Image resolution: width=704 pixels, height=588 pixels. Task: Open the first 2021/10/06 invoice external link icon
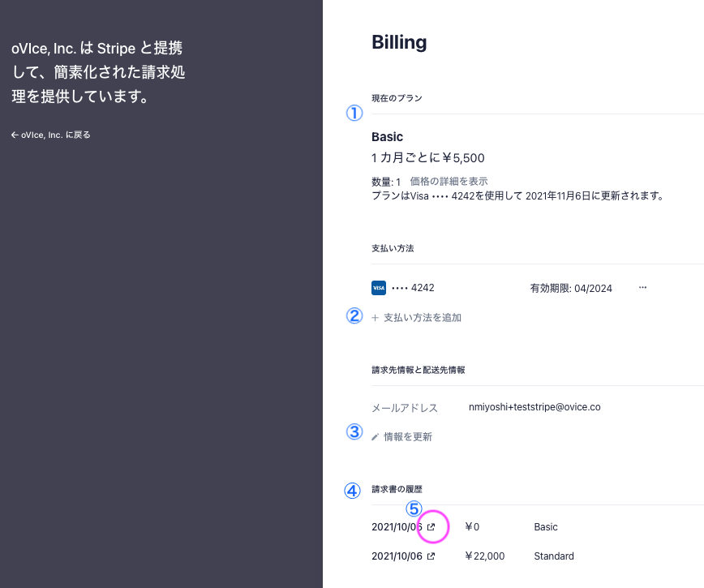pos(431,527)
